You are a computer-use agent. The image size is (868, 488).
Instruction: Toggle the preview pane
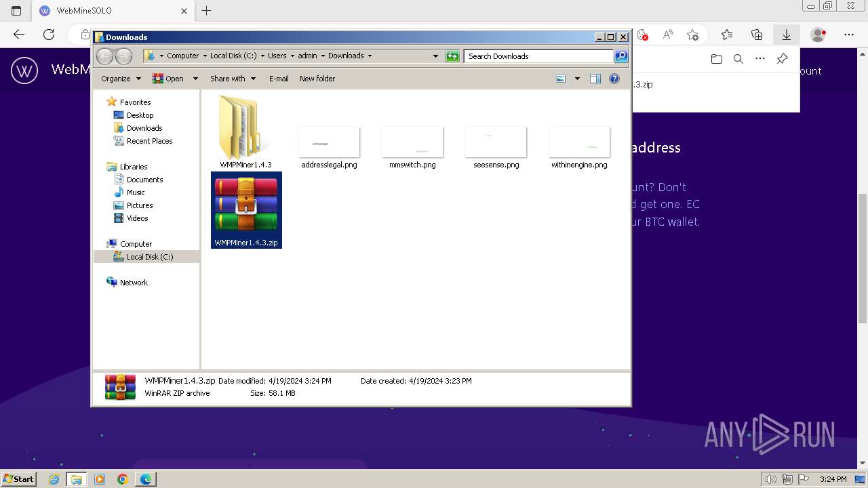click(595, 79)
